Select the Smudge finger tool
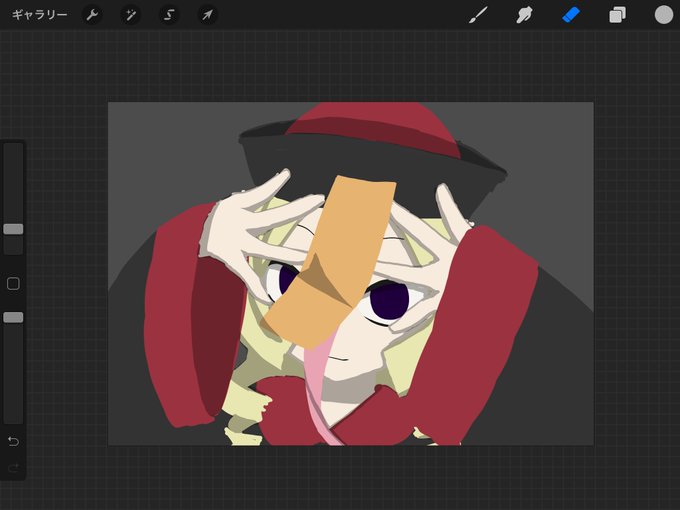Image resolution: width=680 pixels, height=510 pixels. point(524,15)
